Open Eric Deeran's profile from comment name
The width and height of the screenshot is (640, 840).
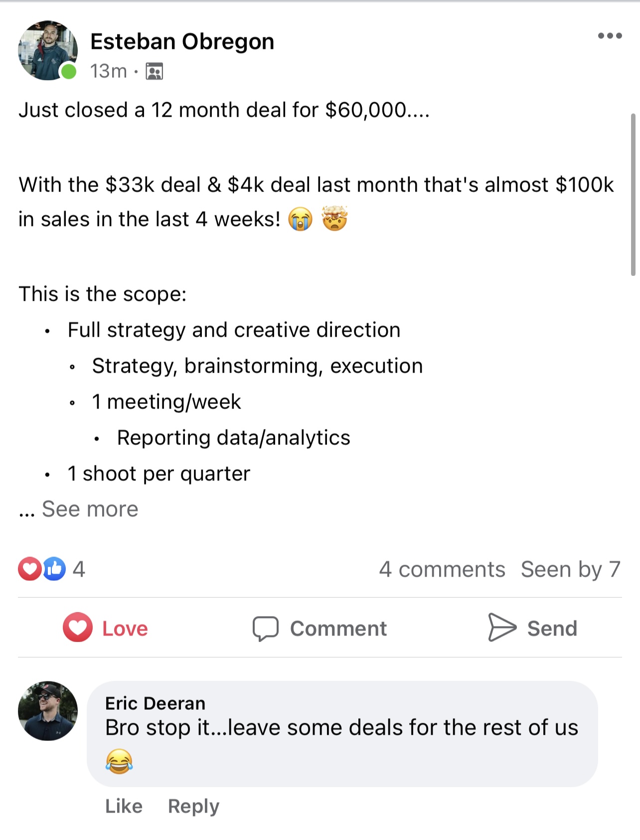(x=155, y=703)
